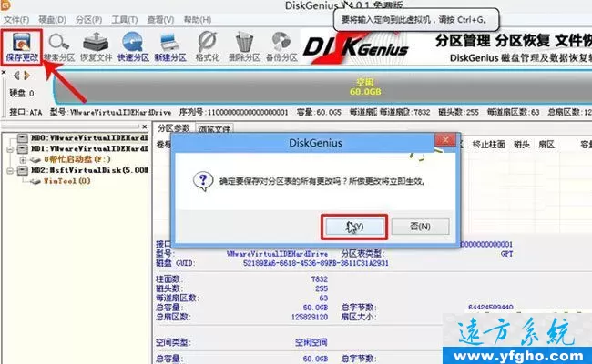Click the HD0 hard drive icon in tree
Screen dimensions: 592x364
coord(23,138)
